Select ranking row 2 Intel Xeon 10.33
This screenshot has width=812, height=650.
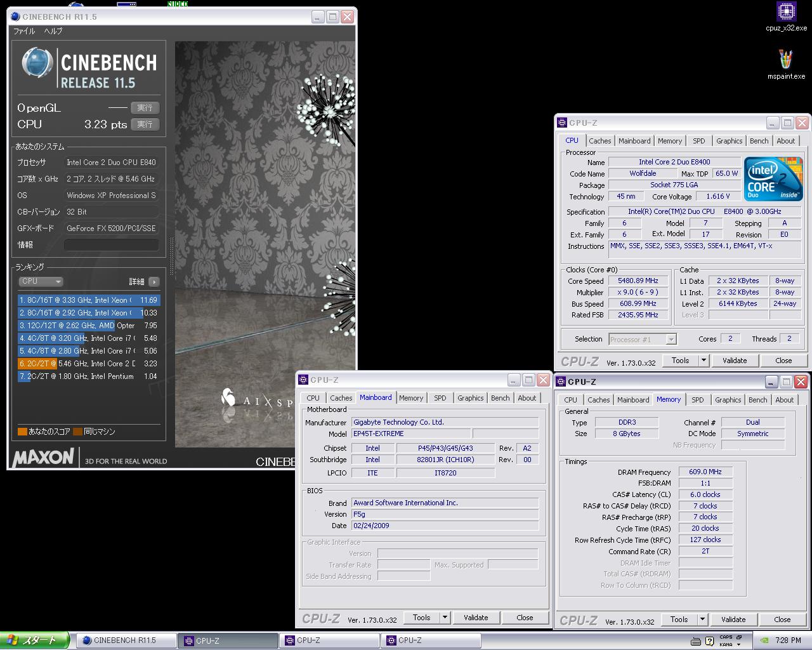tap(89, 313)
